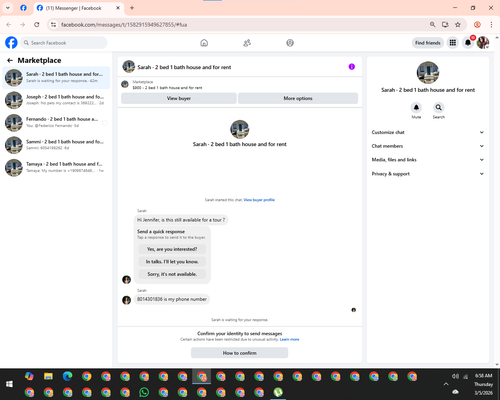Click the browser address bar URL

tap(124, 25)
